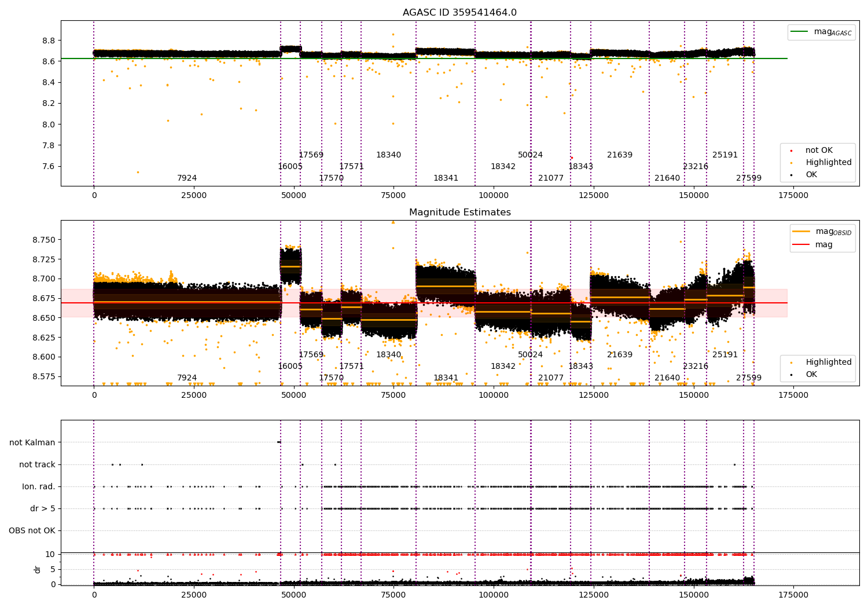Click the '10' tick on the dr axis

tap(50, 554)
